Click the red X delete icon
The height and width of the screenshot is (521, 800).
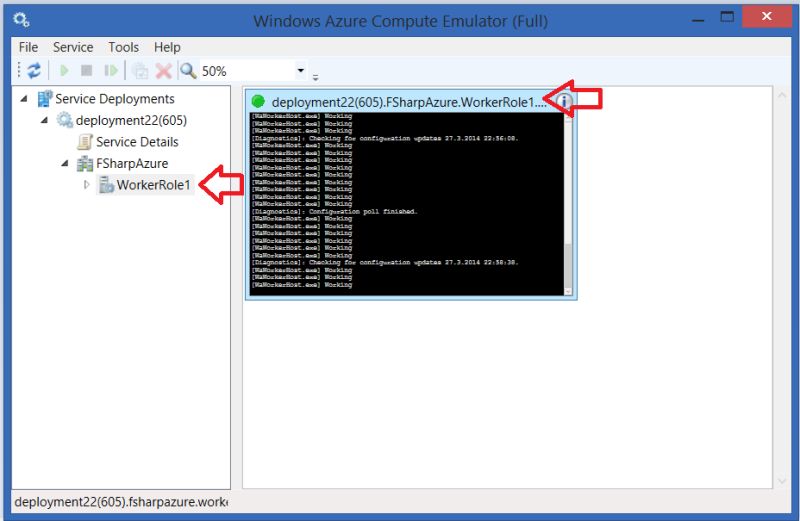coord(163,70)
